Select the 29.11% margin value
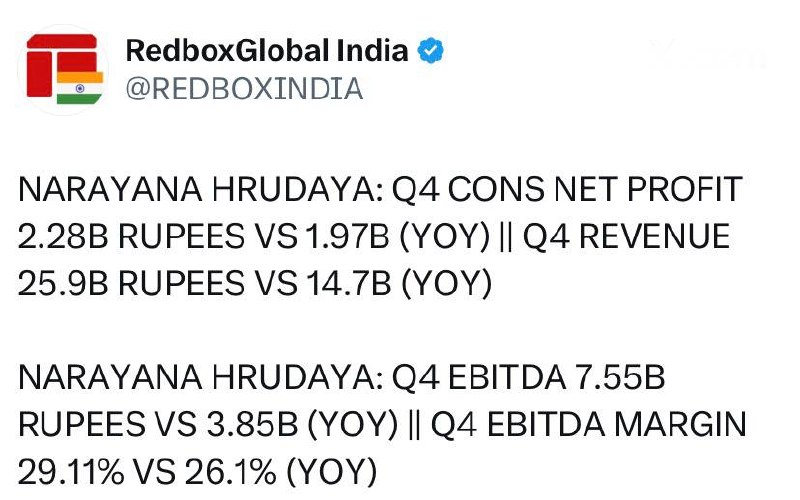The height and width of the screenshot is (500, 800). 71,471
